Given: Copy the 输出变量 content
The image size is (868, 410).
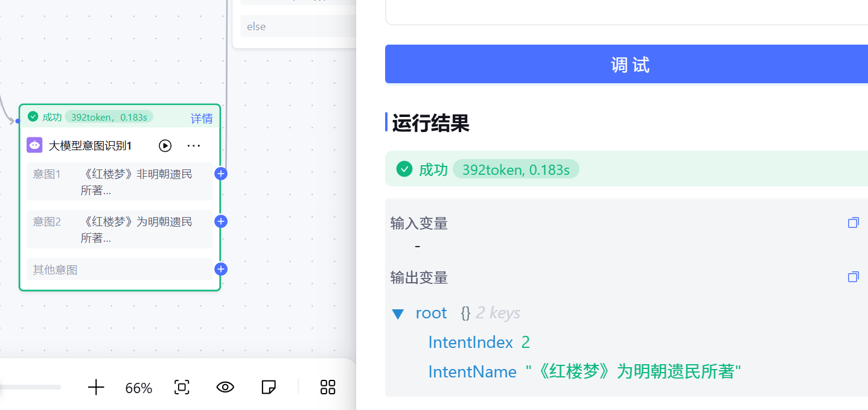Looking at the screenshot, I should (x=853, y=277).
